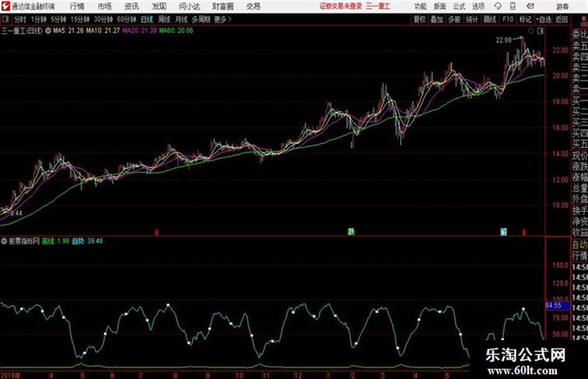588x379 pixels.
Task: Switch to the 30分钟 period tab
Action: click(x=103, y=19)
